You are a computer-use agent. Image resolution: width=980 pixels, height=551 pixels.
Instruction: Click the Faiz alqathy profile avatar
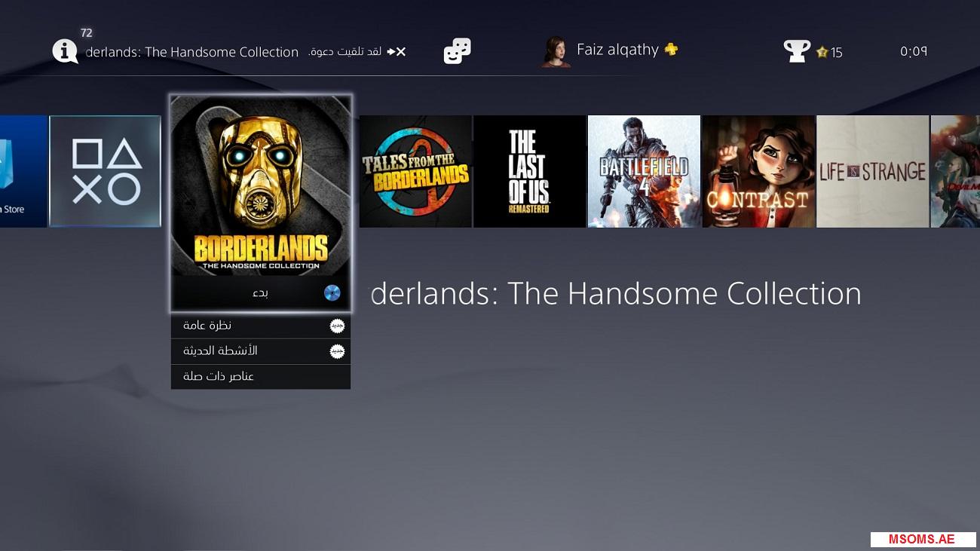point(556,51)
